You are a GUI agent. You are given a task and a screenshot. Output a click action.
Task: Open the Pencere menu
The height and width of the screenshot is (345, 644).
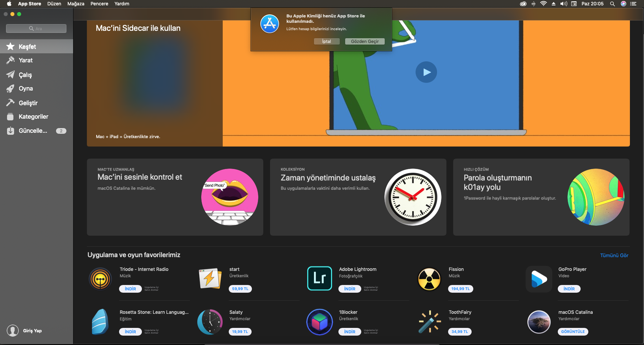click(99, 4)
